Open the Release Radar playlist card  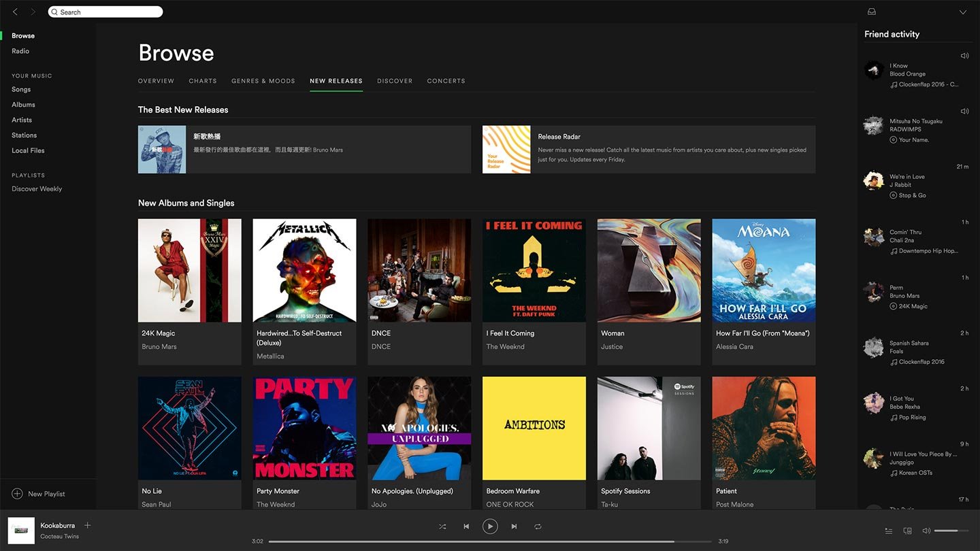[649, 149]
